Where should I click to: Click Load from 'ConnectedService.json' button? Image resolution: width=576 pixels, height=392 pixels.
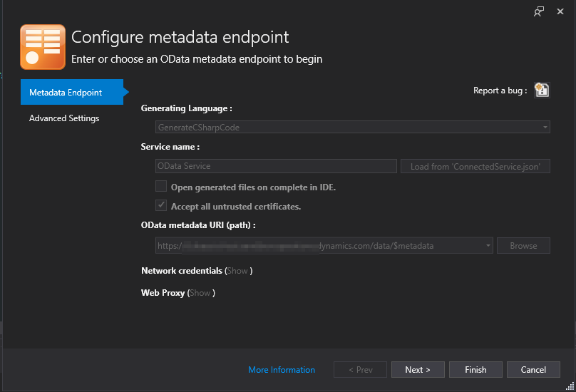click(x=475, y=167)
